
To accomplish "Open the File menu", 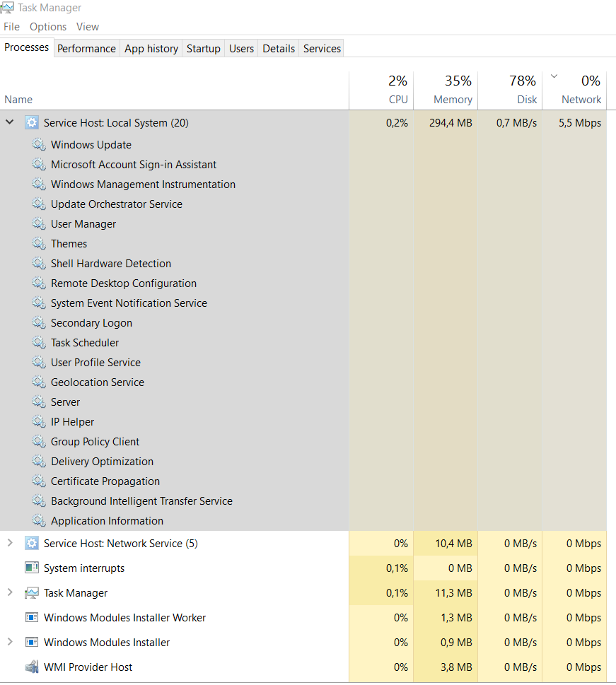I will click(x=11, y=27).
